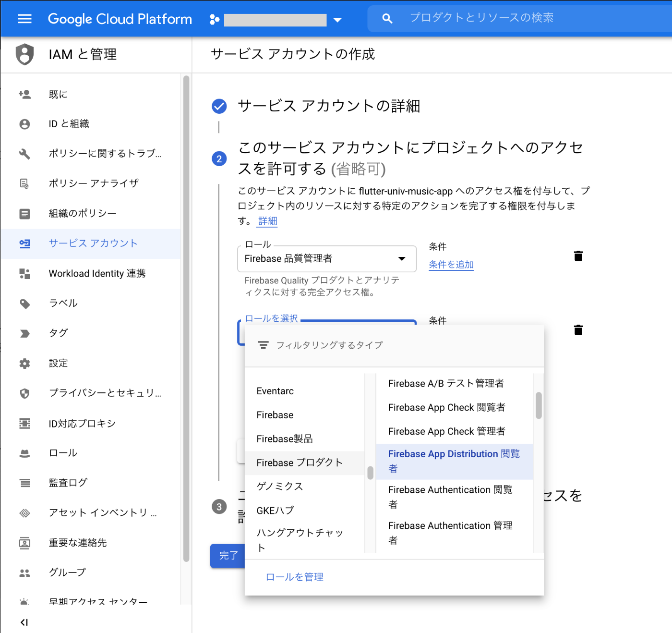Image resolution: width=672 pixels, height=633 pixels.
Task: Click the 重要な連絡先 contact icon
Action: (x=24, y=543)
